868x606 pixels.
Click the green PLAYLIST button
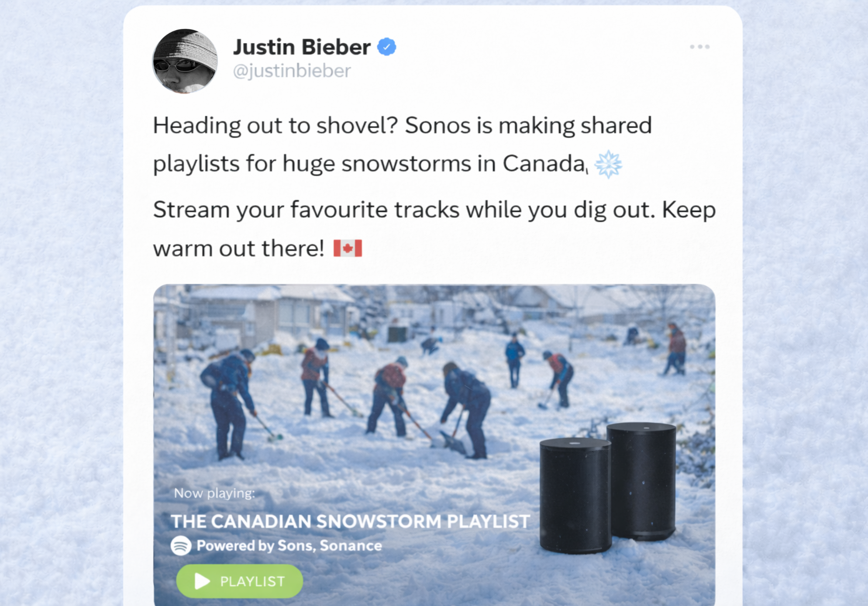point(239,581)
